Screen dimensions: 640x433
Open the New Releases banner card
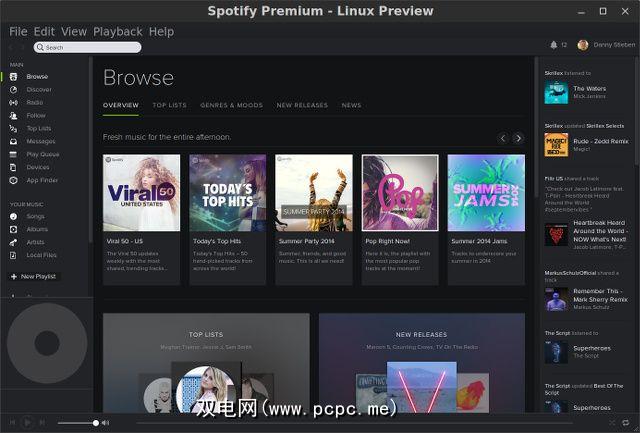(x=422, y=362)
